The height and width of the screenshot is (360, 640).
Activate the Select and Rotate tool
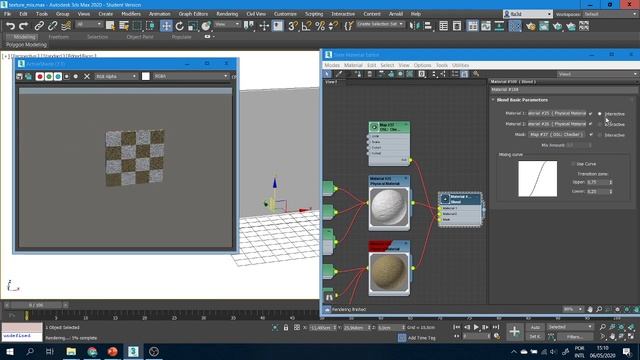pos(180,26)
